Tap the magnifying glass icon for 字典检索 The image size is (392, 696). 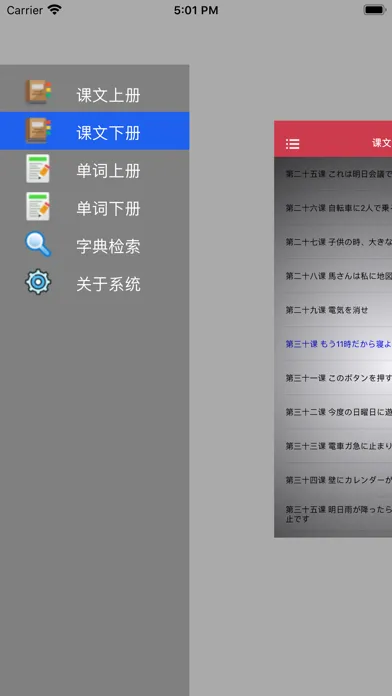pyautogui.click(x=38, y=245)
